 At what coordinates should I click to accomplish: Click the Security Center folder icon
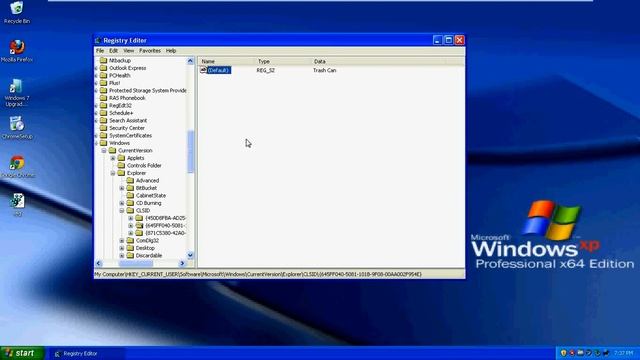pos(103,128)
